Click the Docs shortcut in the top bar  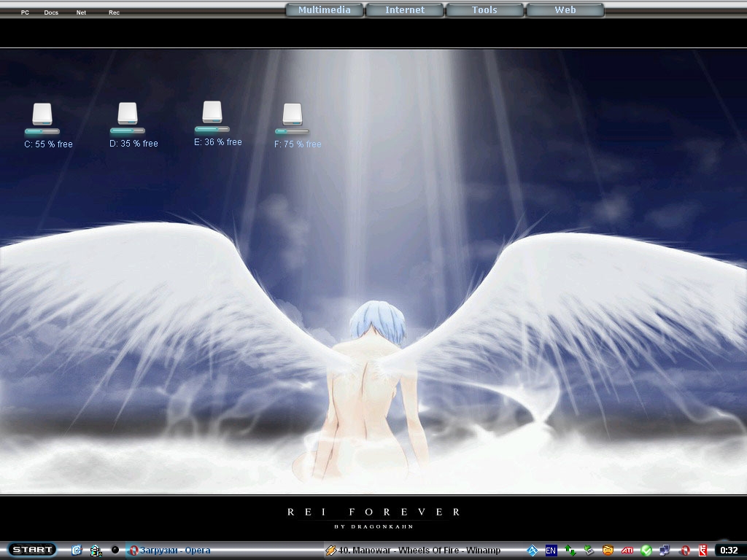click(x=51, y=12)
